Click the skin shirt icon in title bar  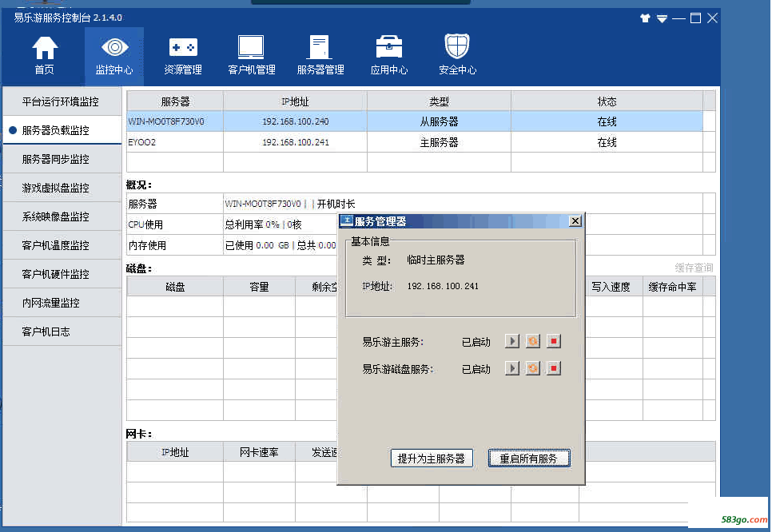click(645, 18)
